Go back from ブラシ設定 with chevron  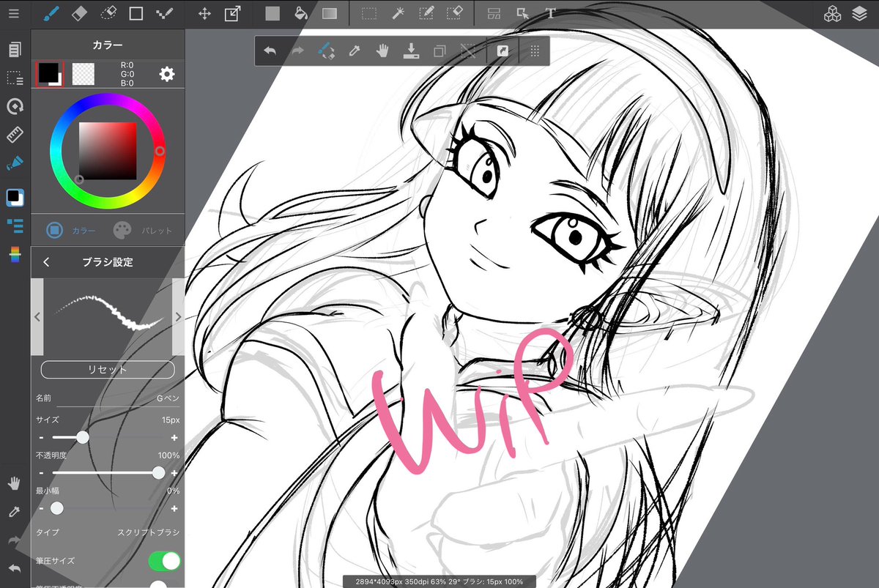pos(46,262)
